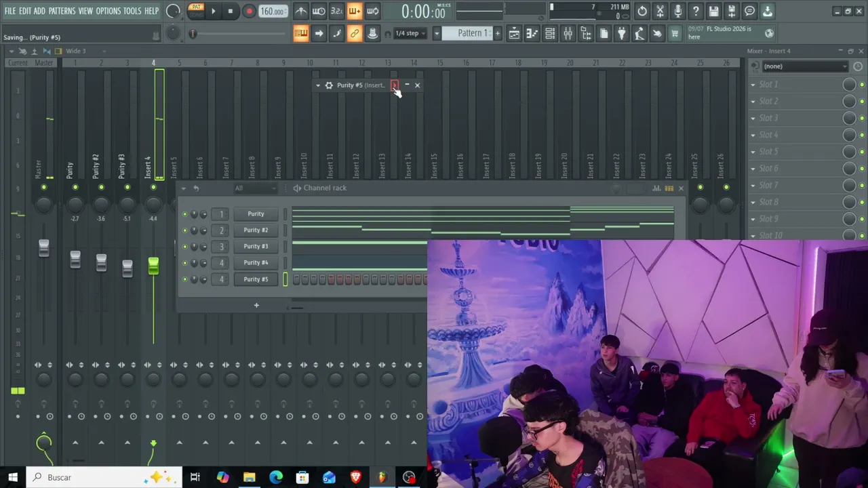Open the tempo tapper icon
Image resolution: width=868 pixels, height=488 pixels.
click(x=639, y=33)
